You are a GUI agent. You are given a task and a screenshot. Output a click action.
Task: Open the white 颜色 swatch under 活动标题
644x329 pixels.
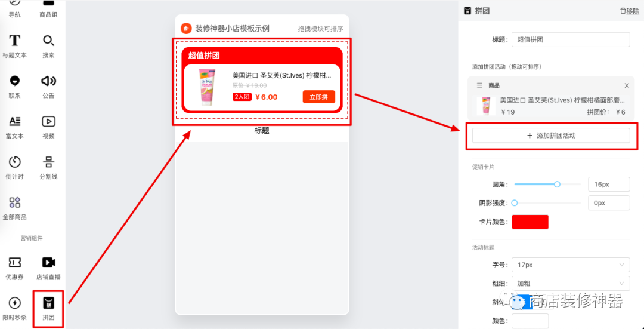coord(530,321)
